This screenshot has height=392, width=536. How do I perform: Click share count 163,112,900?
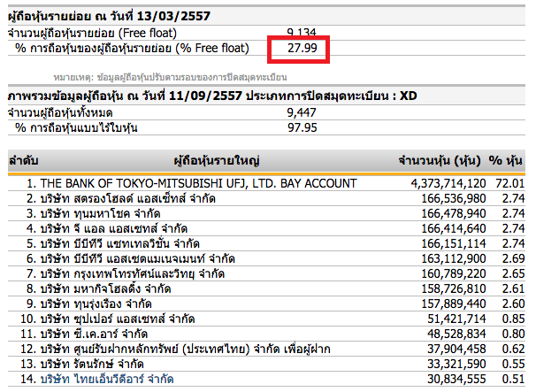coord(453,258)
